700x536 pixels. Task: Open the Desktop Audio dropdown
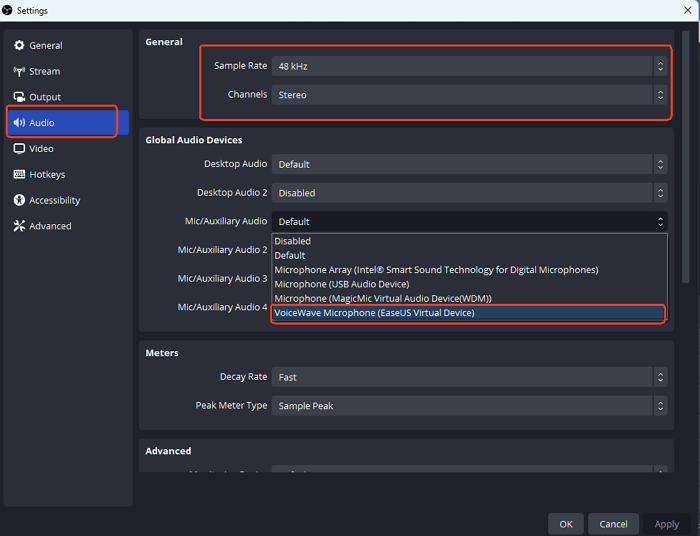(x=469, y=164)
